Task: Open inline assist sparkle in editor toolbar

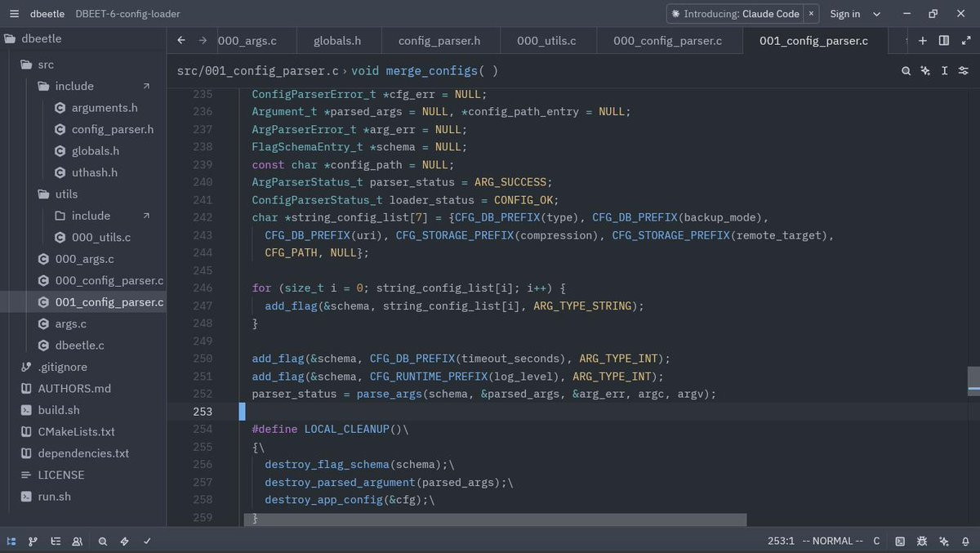Action: click(x=925, y=71)
